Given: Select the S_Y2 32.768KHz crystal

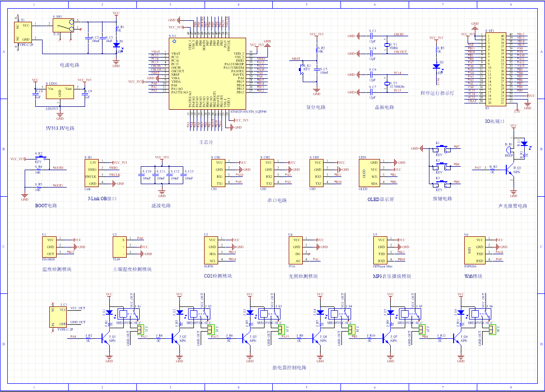Looking at the screenshot, I should pos(387,84).
